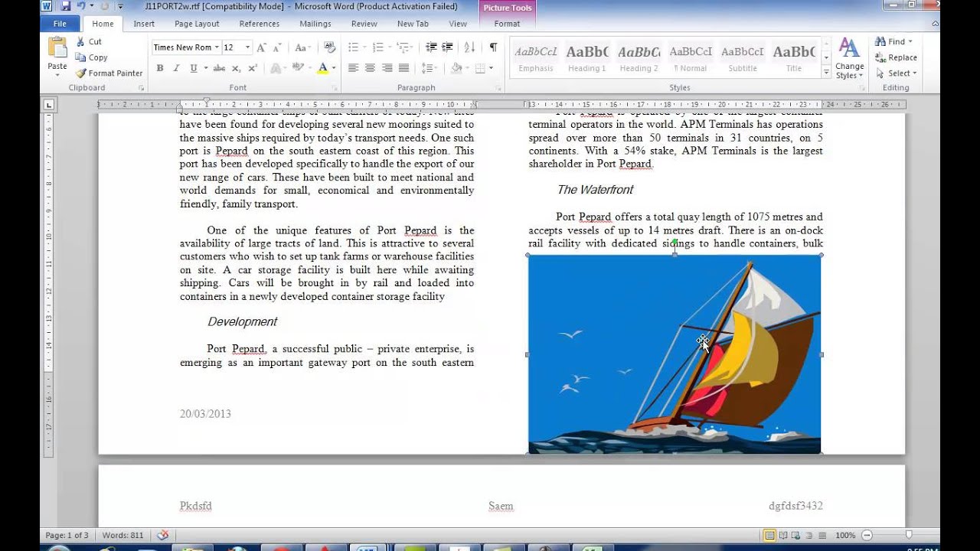Apply Heading 1 style
Screen dimensions: 980x551
[587, 59]
